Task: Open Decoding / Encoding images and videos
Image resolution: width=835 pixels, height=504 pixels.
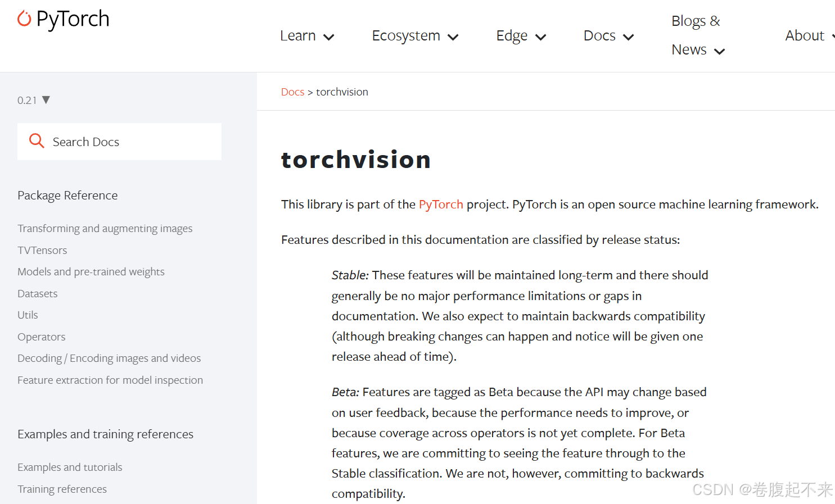Action: (109, 358)
